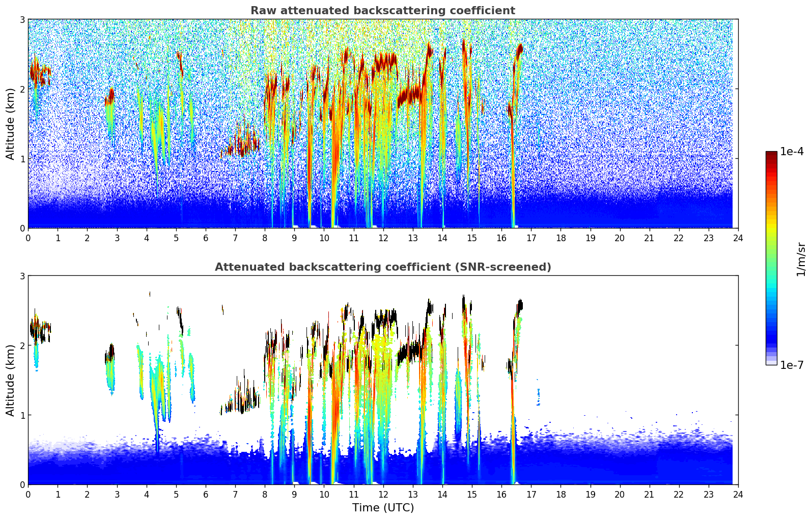The image size is (812, 519).
Task: Click time tick "24" under the top plot
Action: (x=738, y=238)
